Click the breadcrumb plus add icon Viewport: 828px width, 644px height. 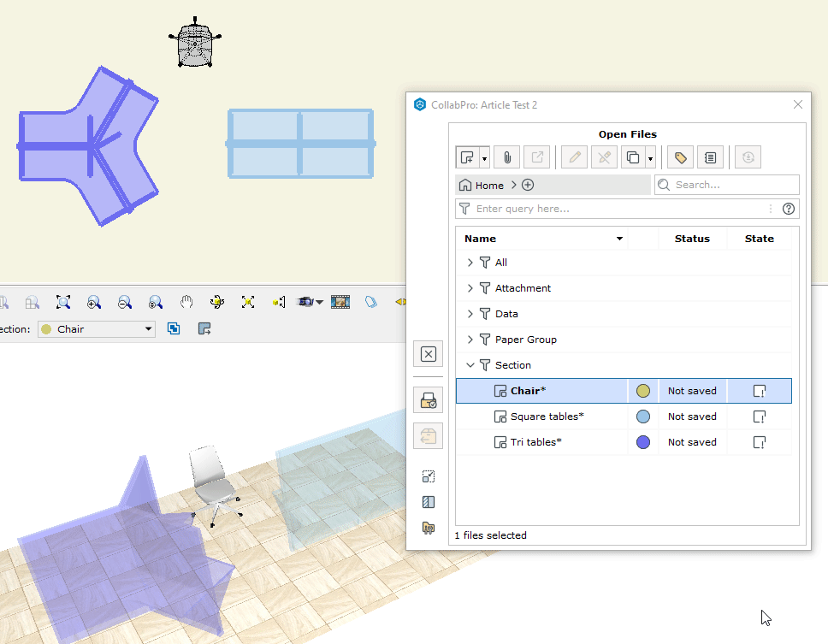pyautogui.click(x=528, y=185)
